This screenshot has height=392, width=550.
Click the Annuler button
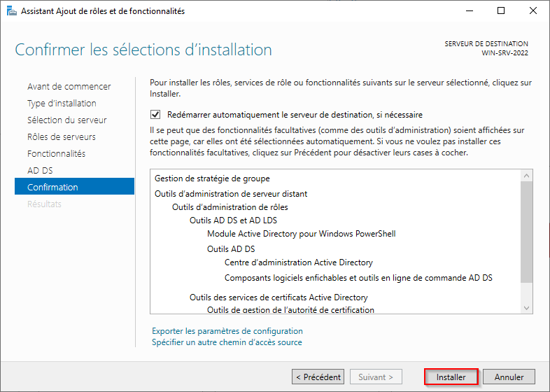pyautogui.click(x=509, y=377)
